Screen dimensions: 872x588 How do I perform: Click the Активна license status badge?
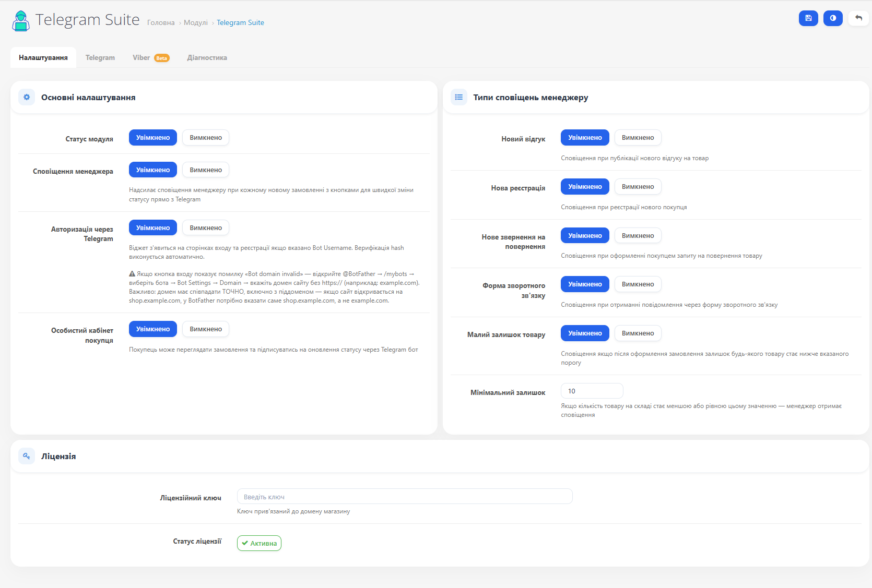coord(259,543)
